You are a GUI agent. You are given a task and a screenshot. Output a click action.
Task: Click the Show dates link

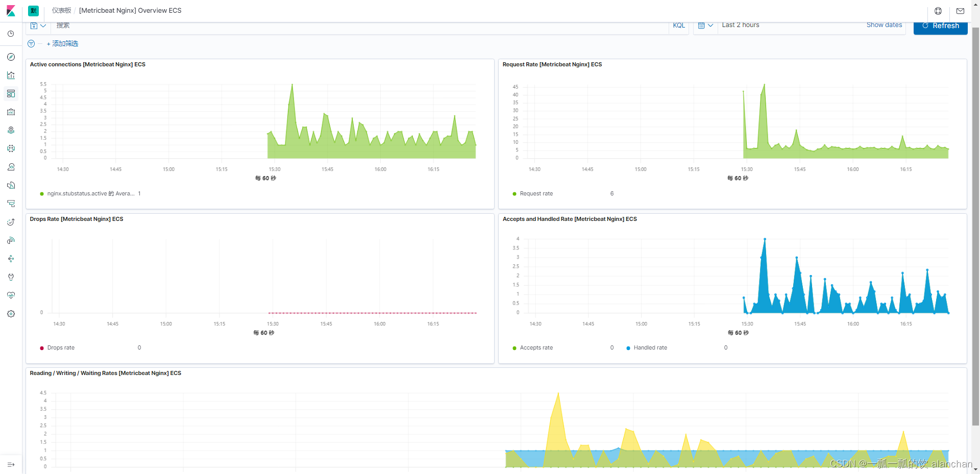point(884,25)
